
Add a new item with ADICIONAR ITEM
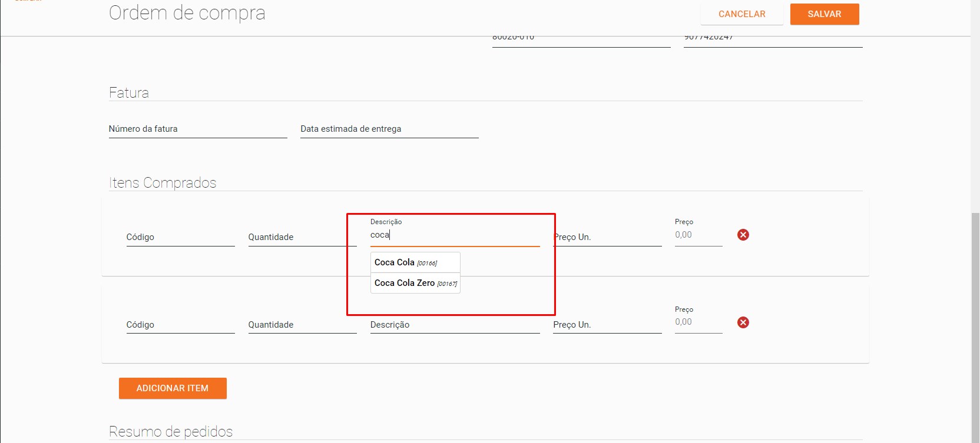point(173,388)
